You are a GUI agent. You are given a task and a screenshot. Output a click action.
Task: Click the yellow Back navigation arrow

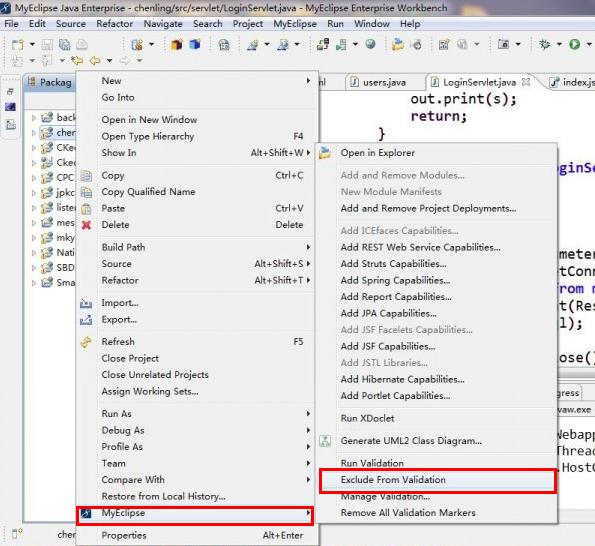pos(95,60)
